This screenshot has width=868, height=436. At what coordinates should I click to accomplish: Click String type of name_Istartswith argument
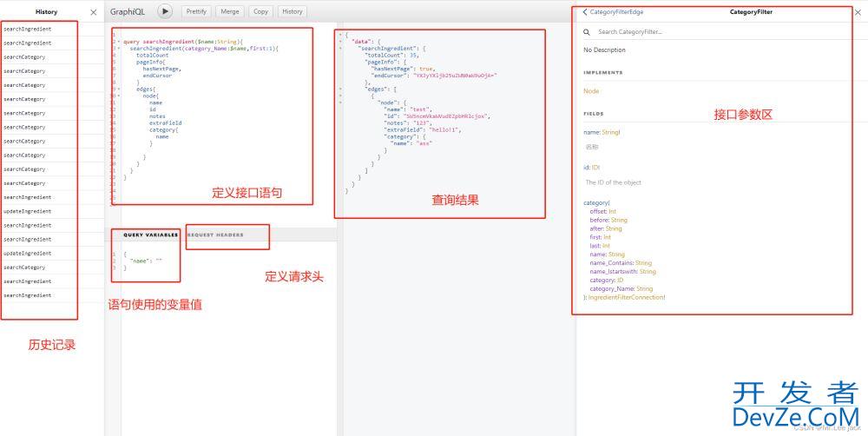(x=648, y=272)
